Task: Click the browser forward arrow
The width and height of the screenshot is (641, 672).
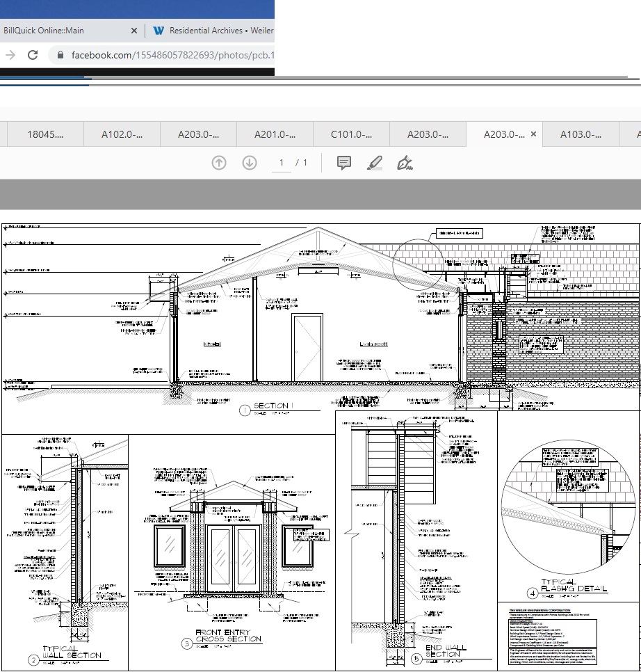Action: click(10, 55)
